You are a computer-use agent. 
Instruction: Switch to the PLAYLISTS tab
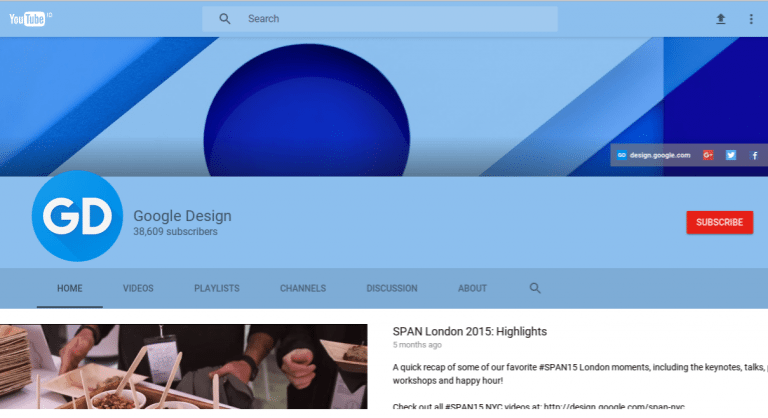click(216, 288)
